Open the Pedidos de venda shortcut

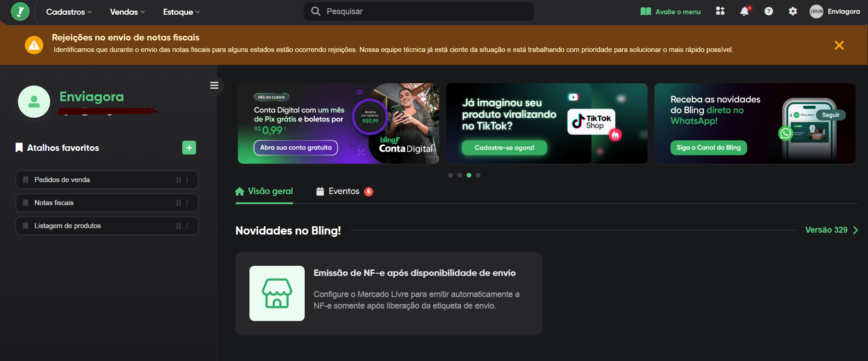[107, 180]
